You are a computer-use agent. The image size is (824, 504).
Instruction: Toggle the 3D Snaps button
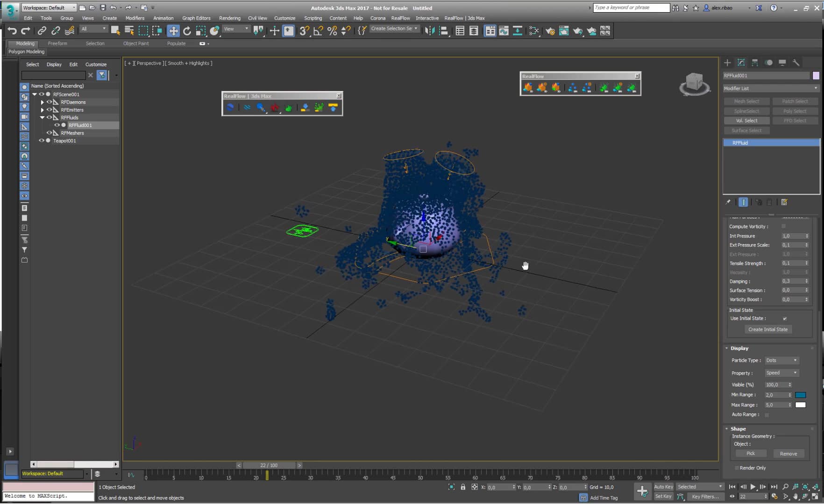304,31
